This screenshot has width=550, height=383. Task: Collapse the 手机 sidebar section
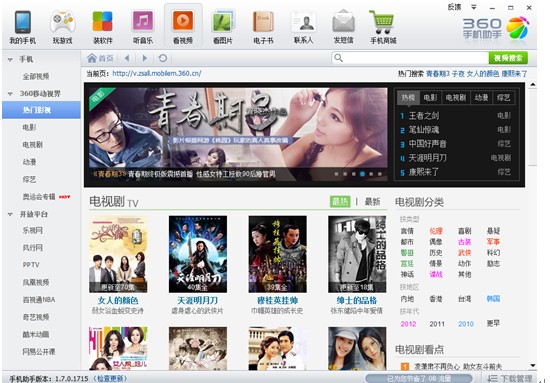coord(10,60)
